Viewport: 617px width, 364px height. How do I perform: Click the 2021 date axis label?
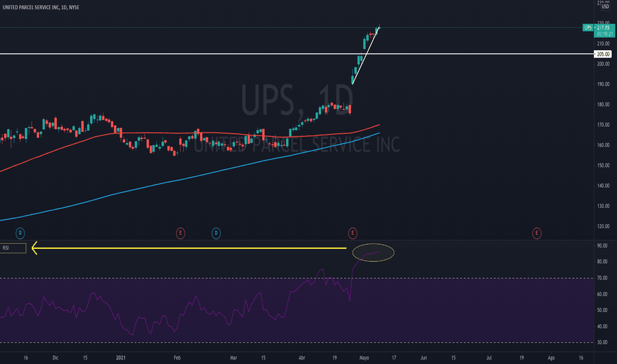[x=120, y=357]
